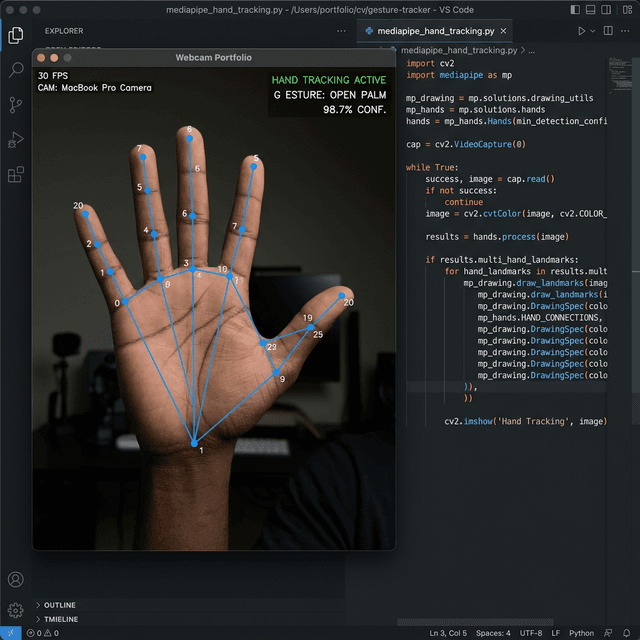Click the 30 FPS overlay text
This screenshot has height=640, width=640.
[x=53, y=76]
